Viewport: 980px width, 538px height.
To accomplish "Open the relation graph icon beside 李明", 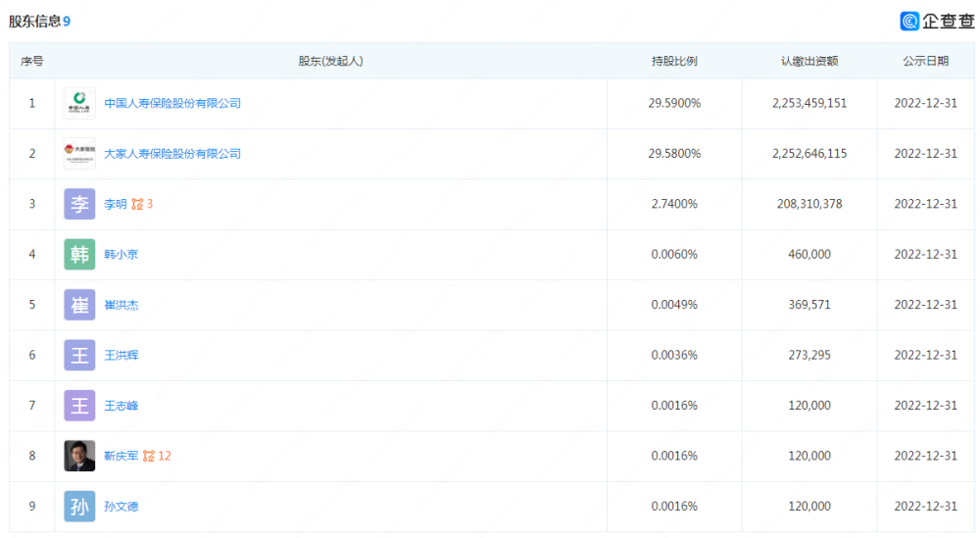I will (137, 204).
